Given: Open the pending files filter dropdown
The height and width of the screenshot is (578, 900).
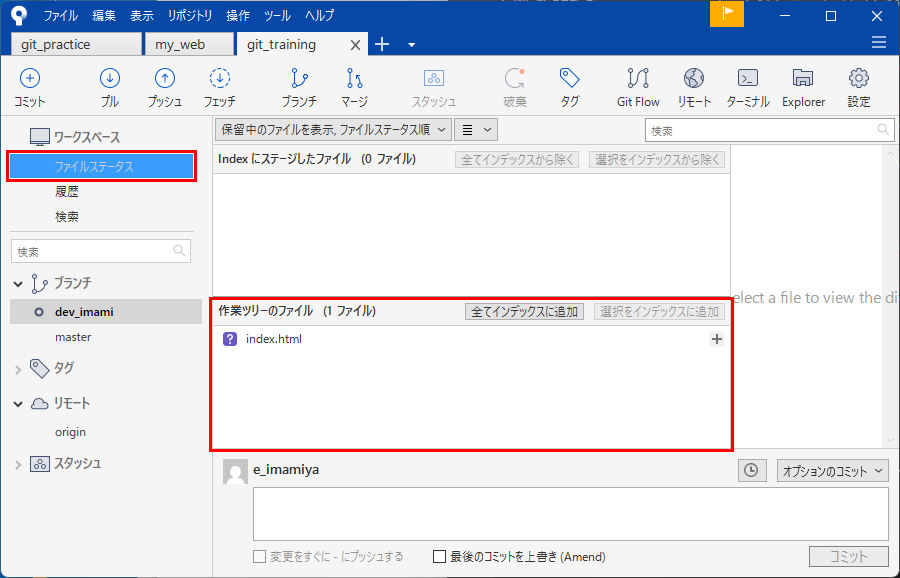Looking at the screenshot, I should point(331,129).
